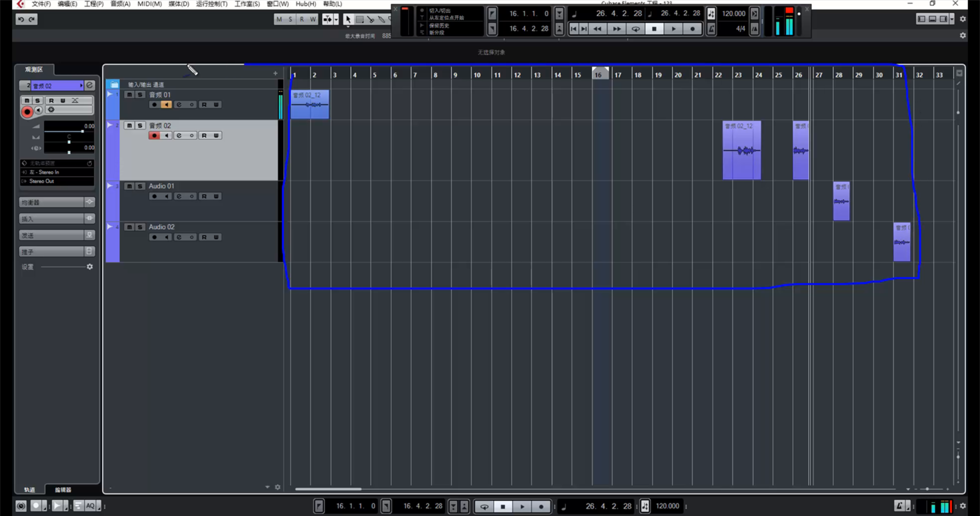The image size is (980, 516).
Task: Expand the 均衡器 inspector section
Action: point(52,202)
